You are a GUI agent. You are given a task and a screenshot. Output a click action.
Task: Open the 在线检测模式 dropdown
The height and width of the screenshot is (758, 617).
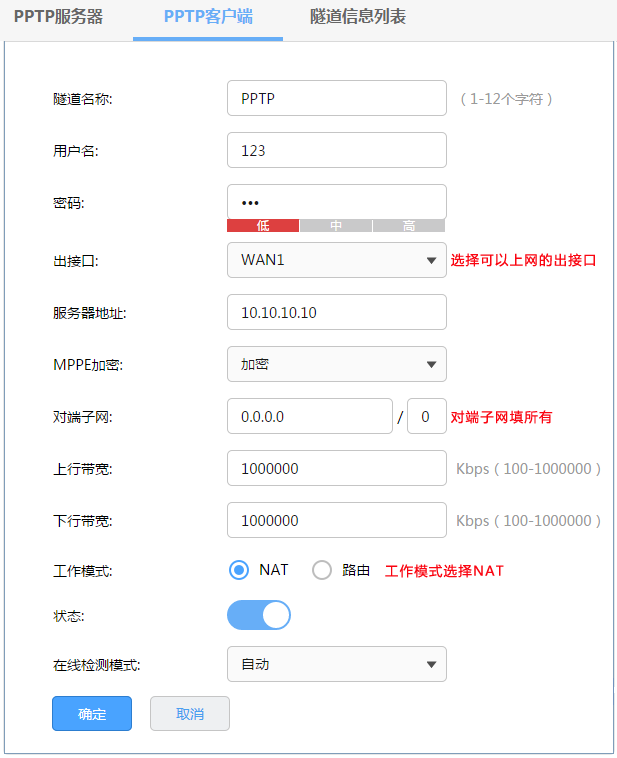point(337,664)
